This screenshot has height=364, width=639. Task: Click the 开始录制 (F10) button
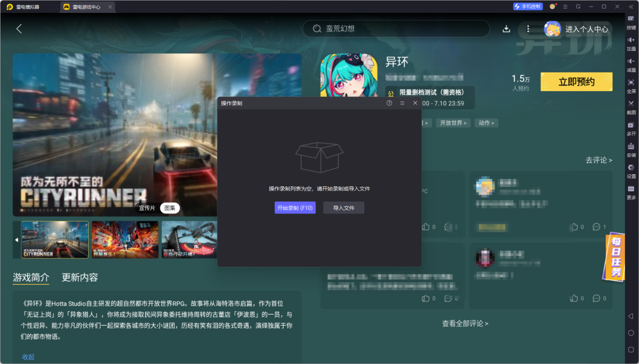[x=295, y=208]
